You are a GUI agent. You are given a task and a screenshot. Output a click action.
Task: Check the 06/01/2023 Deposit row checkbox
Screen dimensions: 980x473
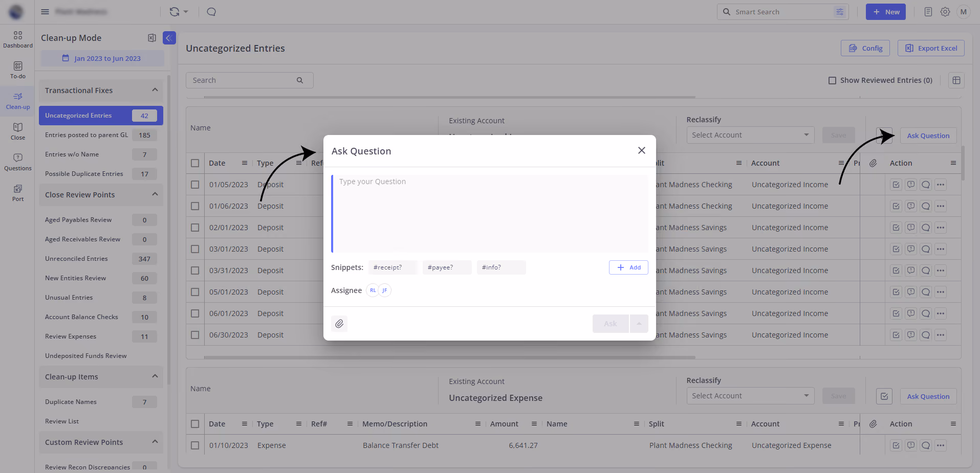pyautogui.click(x=195, y=313)
